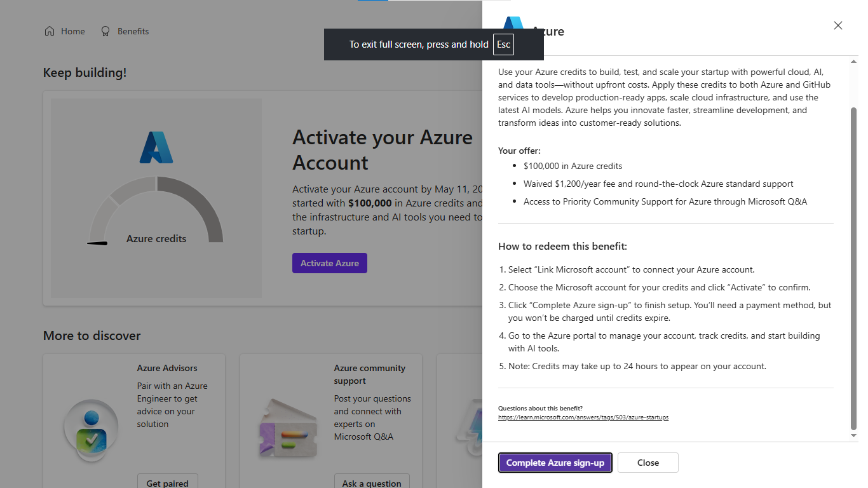Viewport: 868px width, 488px height.
Task: Dismiss the Azure panel with the X icon
Action: click(838, 25)
